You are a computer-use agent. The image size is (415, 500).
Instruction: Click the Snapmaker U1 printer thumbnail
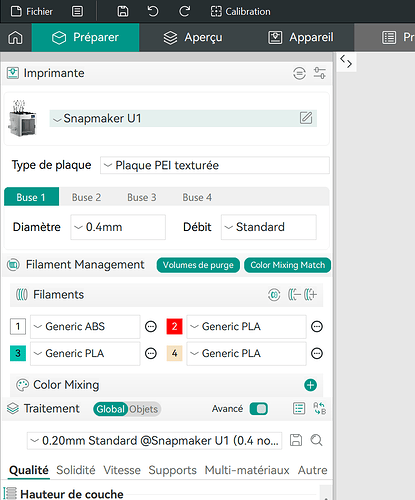pyautogui.click(x=22, y=118)
